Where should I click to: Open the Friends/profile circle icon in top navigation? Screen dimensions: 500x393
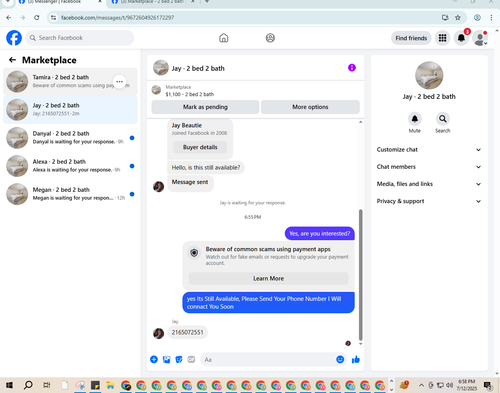coord(270,38)
